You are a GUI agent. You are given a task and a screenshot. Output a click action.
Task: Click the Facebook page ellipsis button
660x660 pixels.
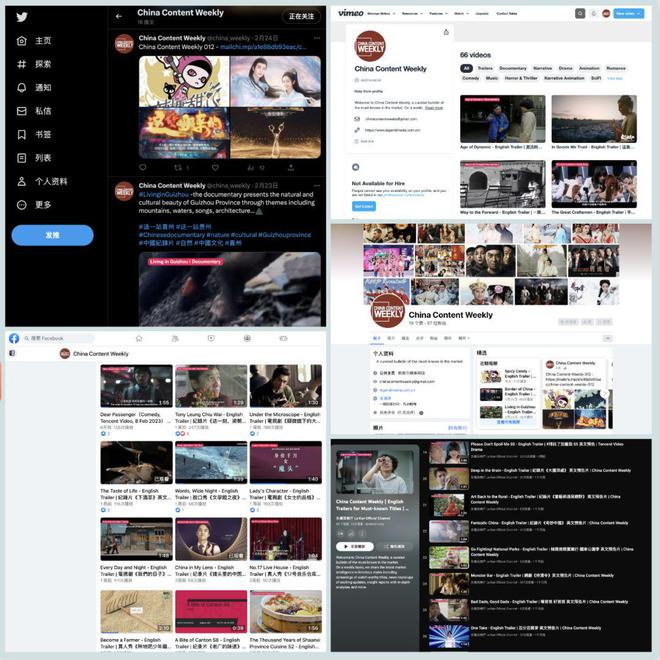click(x=607, y=338)
